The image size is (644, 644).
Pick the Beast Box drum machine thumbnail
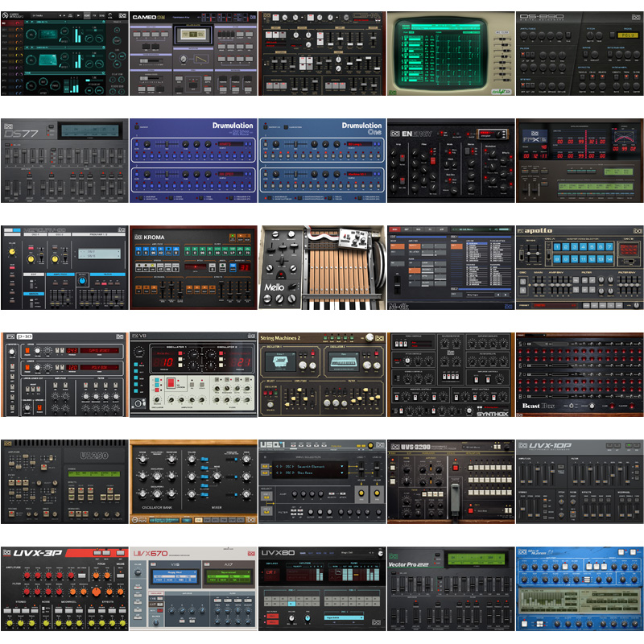coord(580,374)
